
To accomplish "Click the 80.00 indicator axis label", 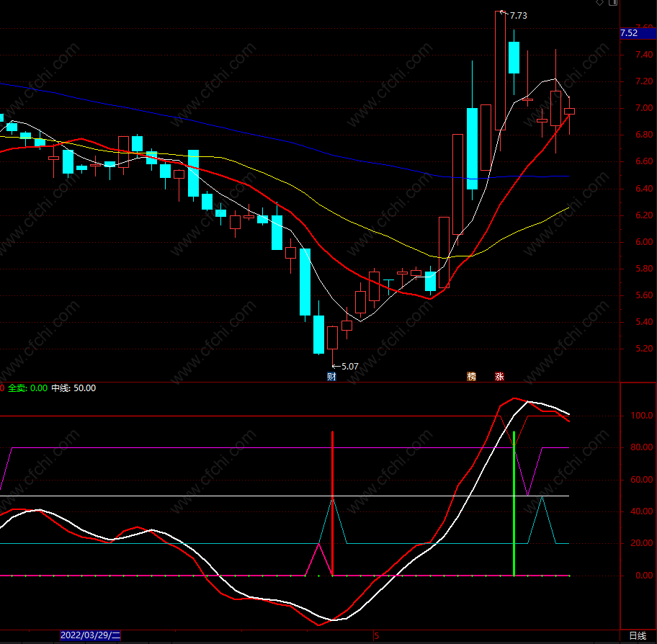I will 642,447.
